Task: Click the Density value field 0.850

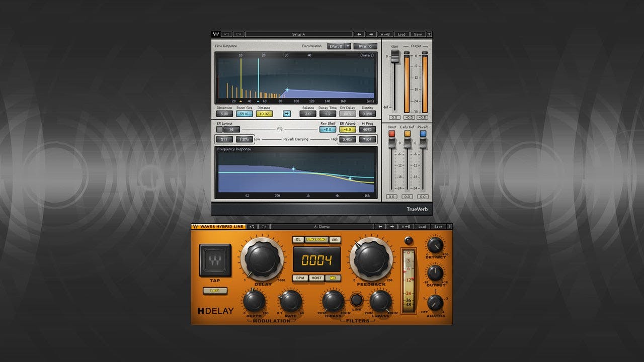Action: [368, 114]
